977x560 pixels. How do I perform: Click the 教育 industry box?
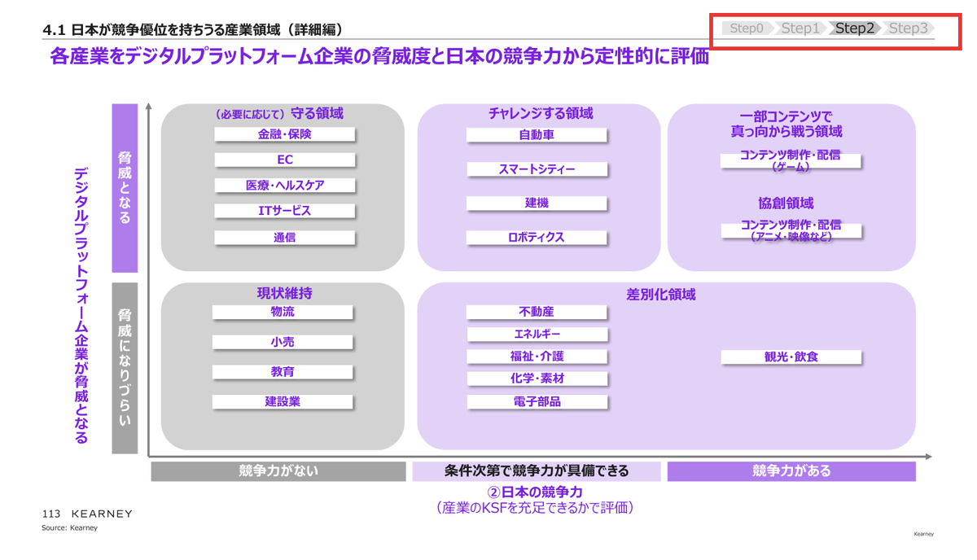click(283, 372)
